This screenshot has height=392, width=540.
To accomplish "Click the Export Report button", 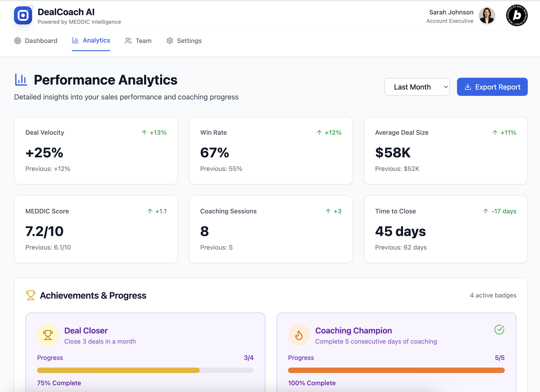I will pyautogui.click(x=492, y=87).
